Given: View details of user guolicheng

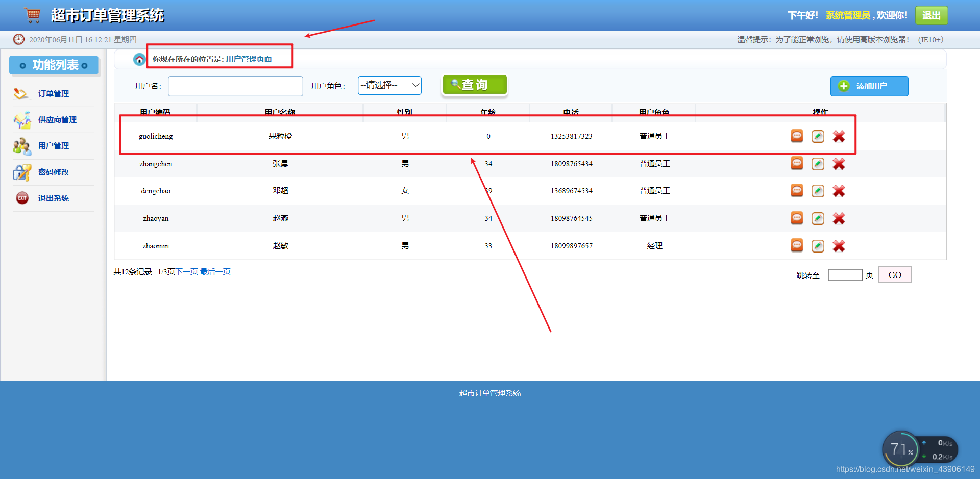Looking at the screenshot, I should click(x=797, y=136).
